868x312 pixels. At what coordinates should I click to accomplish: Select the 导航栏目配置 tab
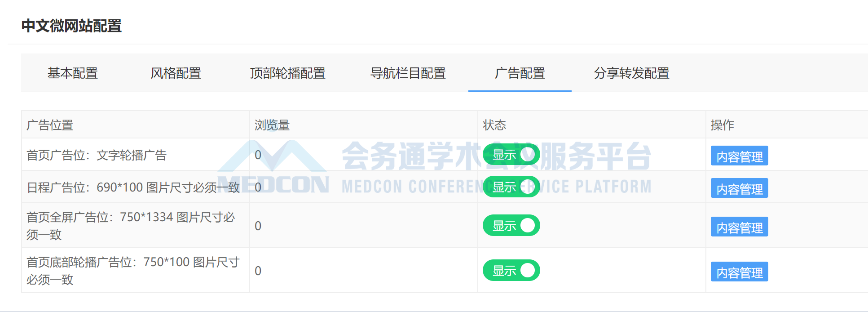[408, 73]
